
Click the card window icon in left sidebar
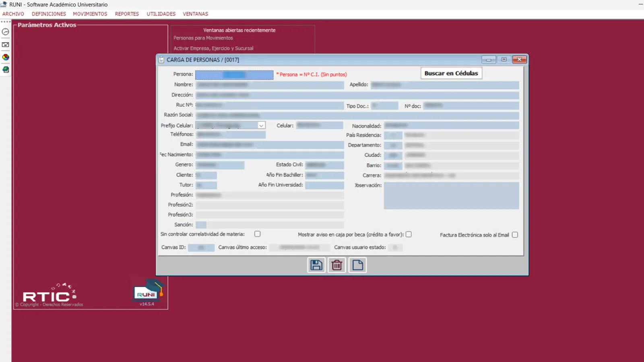[x=6, y=45]
